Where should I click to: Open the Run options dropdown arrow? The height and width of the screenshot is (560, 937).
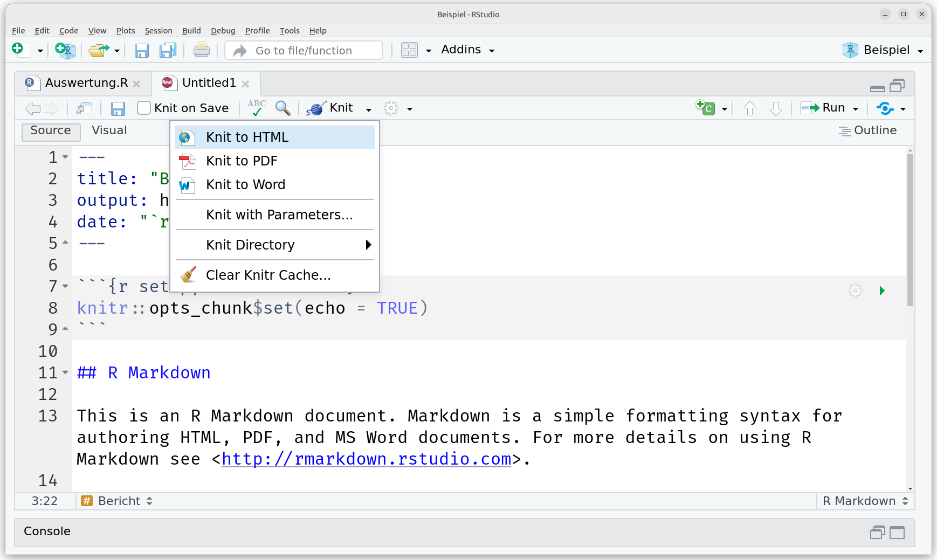(x=856, y=109)
